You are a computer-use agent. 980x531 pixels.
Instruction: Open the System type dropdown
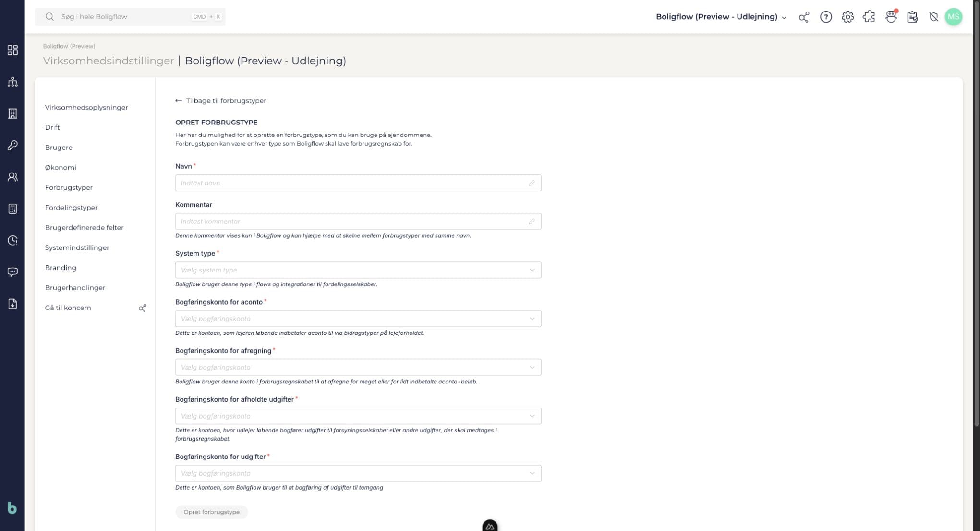point(358,270)
